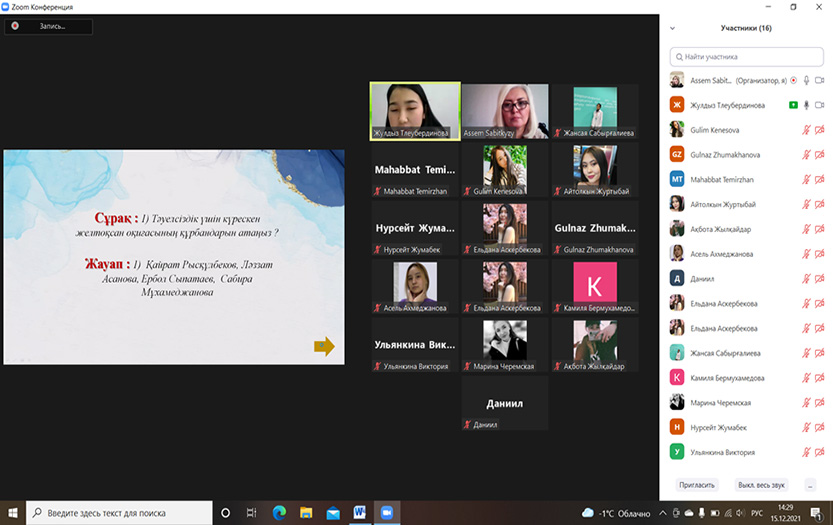This screenshot has width=833, height=525.
Task: Click Gulnaz Zhumakhanova's GZ avatar in list
Action: [677, 154]
